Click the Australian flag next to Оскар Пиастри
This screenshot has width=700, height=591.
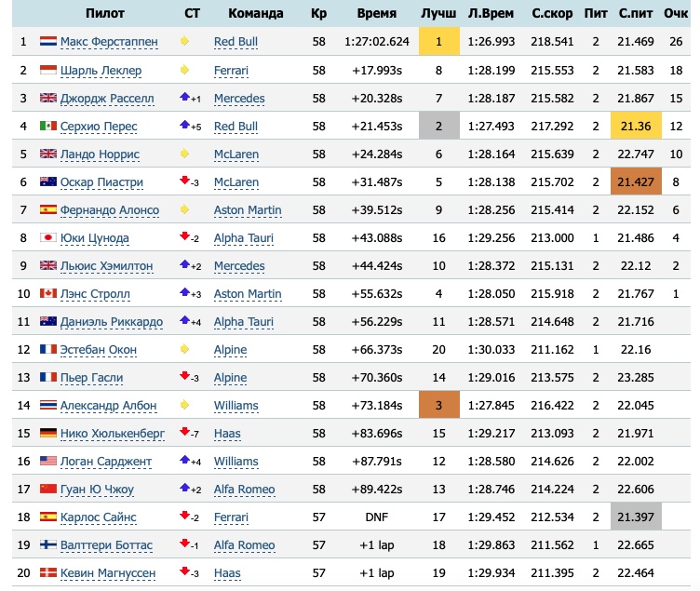[x=48, y=181]
